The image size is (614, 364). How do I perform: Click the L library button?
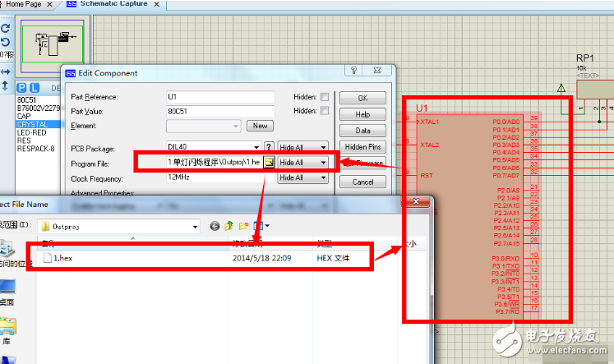[34, 87]
